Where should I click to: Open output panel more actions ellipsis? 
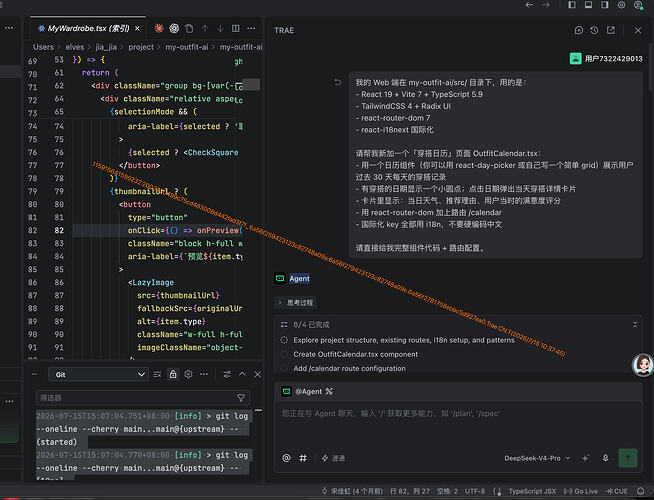point(204,374)
